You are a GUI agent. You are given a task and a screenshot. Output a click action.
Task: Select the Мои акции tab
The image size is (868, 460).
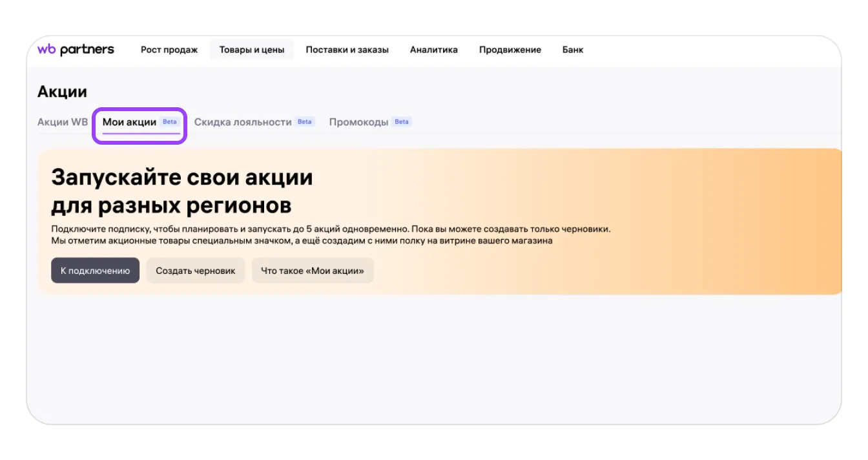pyautogui.click(x=129, y=122)
